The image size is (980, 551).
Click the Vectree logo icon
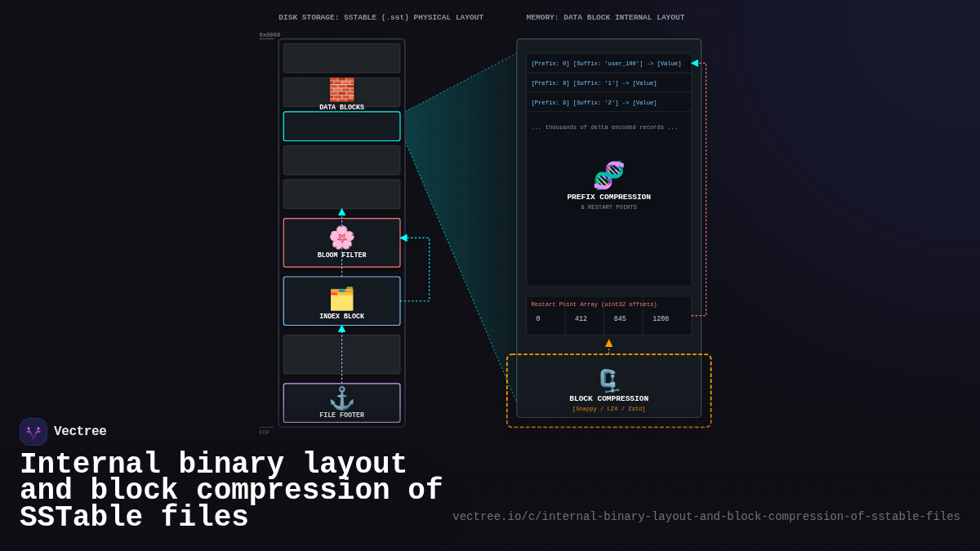point(33,431)
